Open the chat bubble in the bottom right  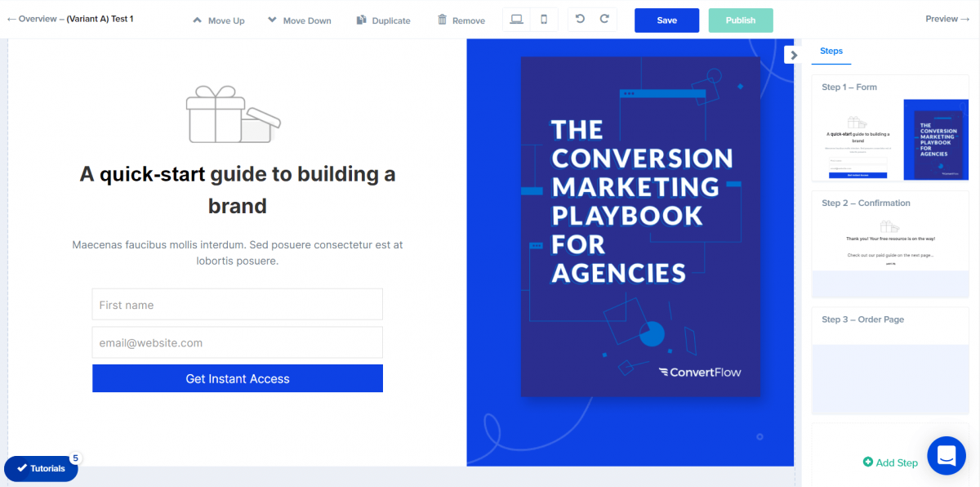click(x=947, y=456)
